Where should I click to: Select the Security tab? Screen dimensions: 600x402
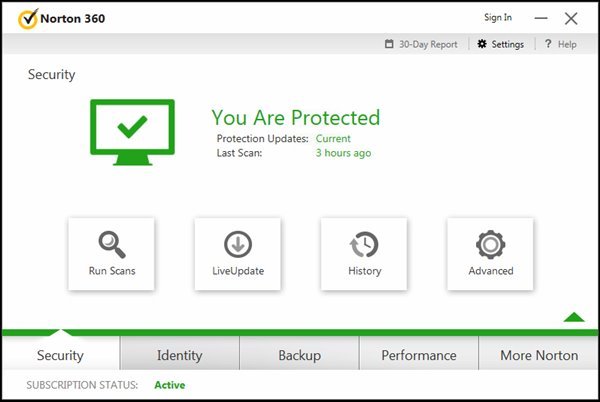(60, 355)
